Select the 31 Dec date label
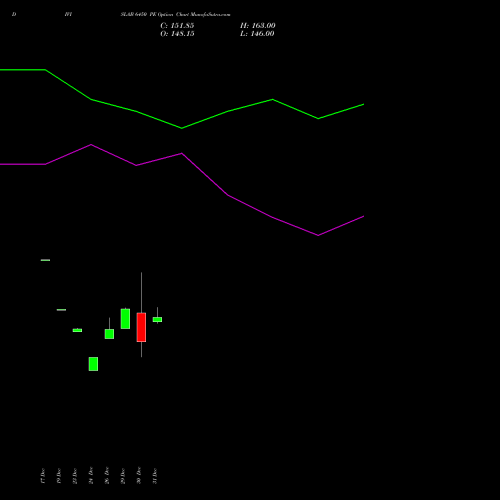Image resolution: width=500 pixels, height=500 pixels. point(155,476)
